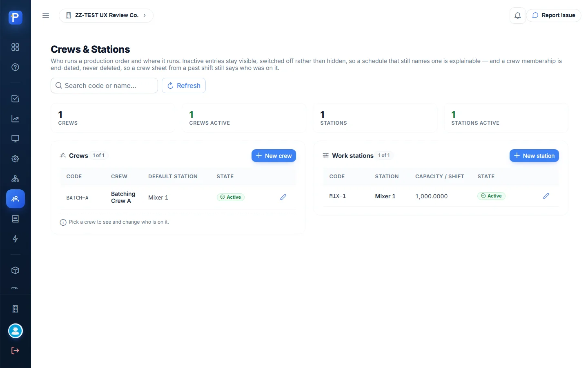The image size is (588, 368).
Task: Create a new crew with New crew button
Action: (x=274, y=156)
